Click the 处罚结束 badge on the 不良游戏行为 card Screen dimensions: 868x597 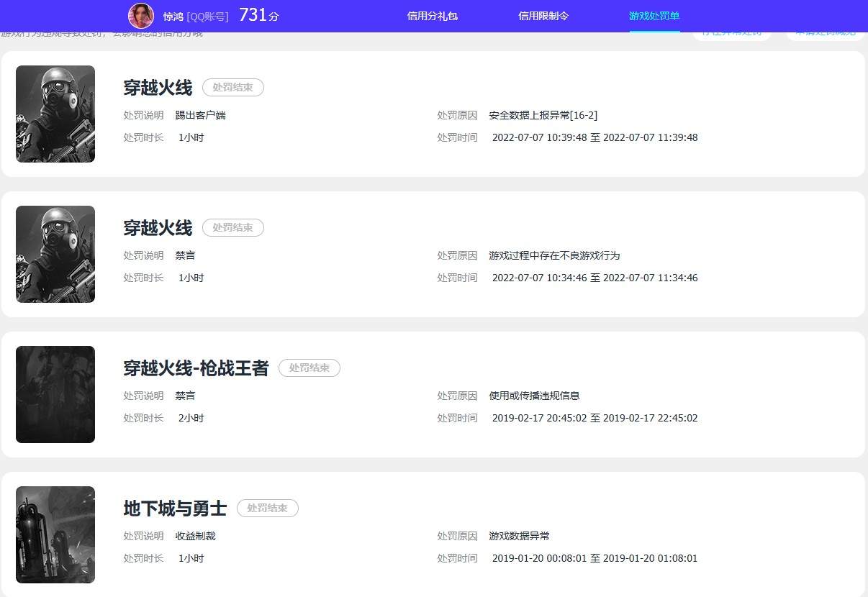[233, 228]
